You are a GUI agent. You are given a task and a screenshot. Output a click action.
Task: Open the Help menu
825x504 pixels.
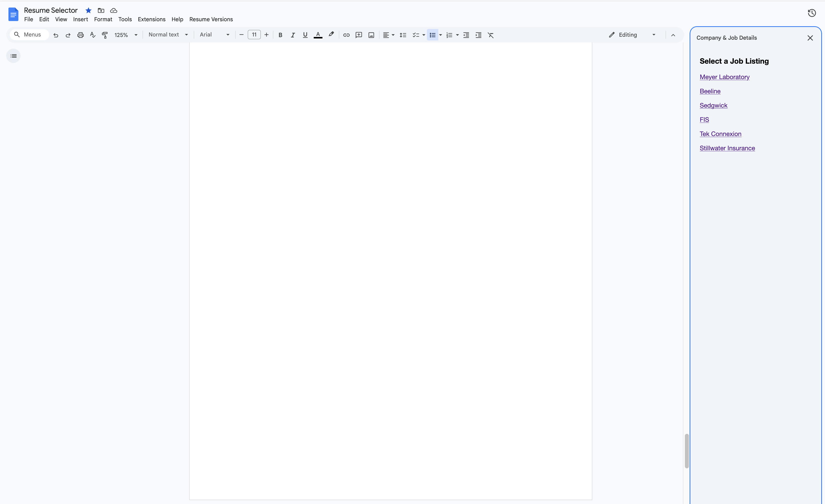click(177, 19)
